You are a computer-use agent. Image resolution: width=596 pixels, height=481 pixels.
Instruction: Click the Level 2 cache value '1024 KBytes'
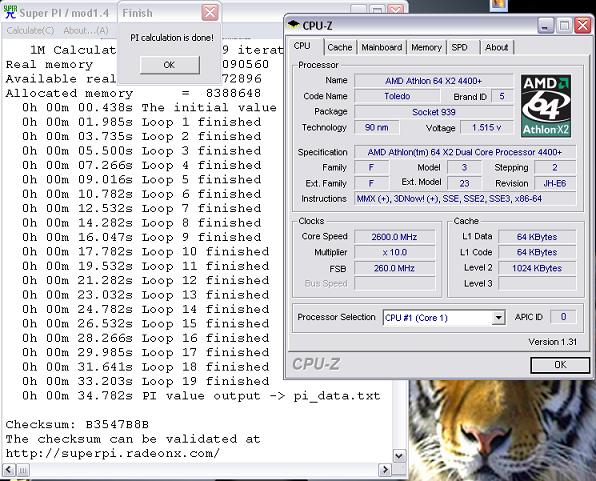(537, 268)
